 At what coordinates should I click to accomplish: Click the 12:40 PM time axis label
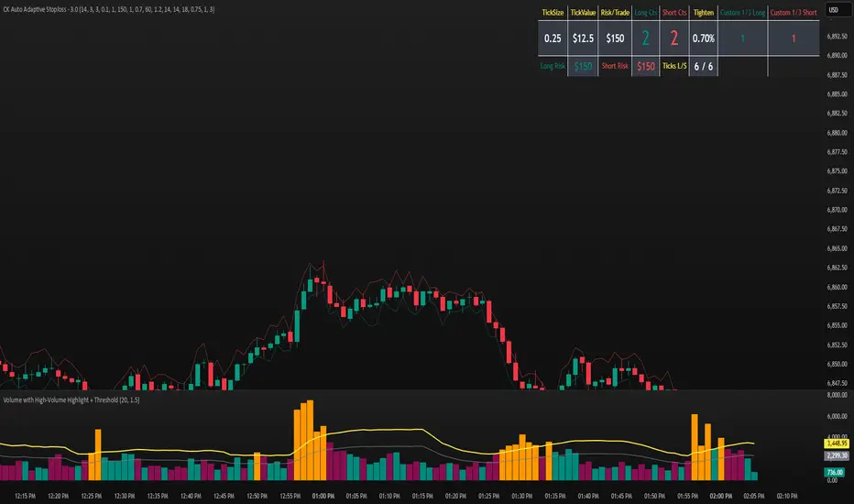pos(191,497)
